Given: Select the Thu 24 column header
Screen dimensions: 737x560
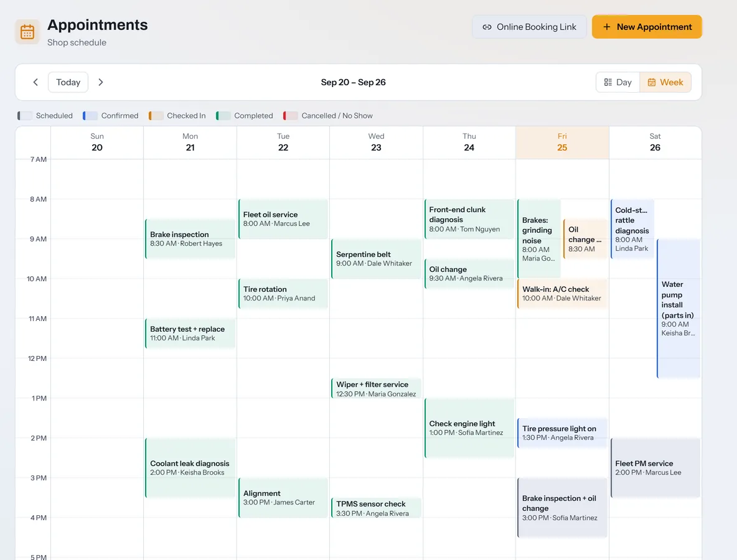Looking at the screenshot, I should (469, 142).
